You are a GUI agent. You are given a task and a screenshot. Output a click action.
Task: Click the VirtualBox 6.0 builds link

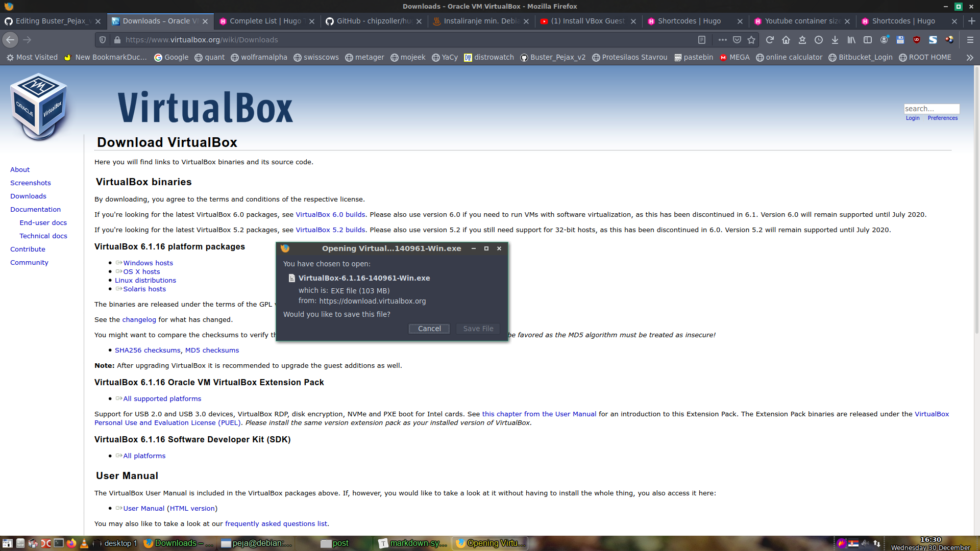tap(330, 214)
